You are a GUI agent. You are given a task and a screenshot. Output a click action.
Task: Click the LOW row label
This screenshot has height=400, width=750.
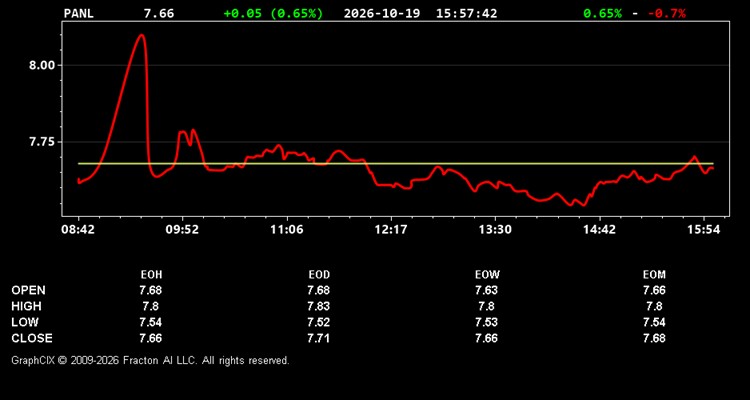pyautogui.click(x=25, y=322)
